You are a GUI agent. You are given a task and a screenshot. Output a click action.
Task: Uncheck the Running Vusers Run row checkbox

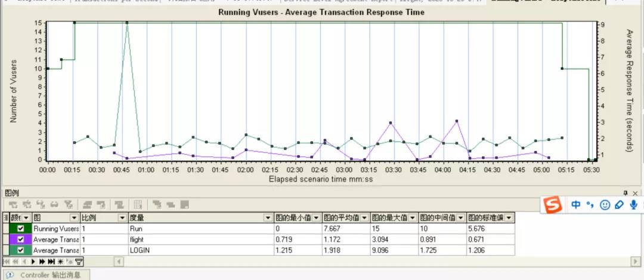point(21,229)
